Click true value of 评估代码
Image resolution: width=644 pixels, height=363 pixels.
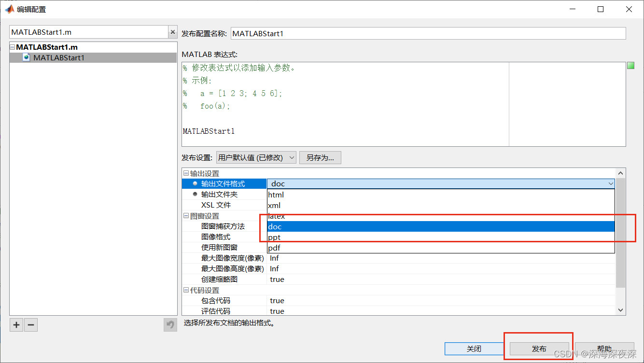pos(277,311)
